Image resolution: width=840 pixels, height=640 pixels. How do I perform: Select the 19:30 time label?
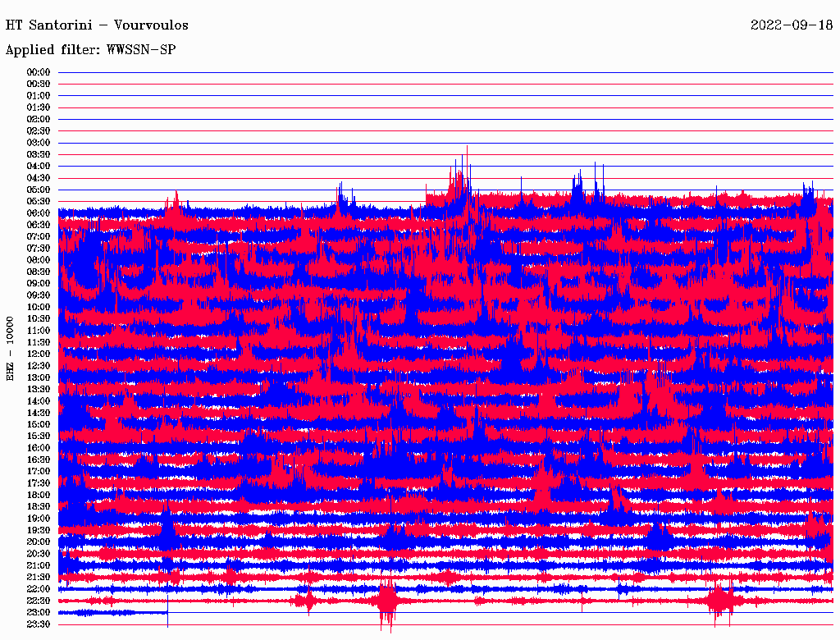pyautogui.click(x=39, y=530)
